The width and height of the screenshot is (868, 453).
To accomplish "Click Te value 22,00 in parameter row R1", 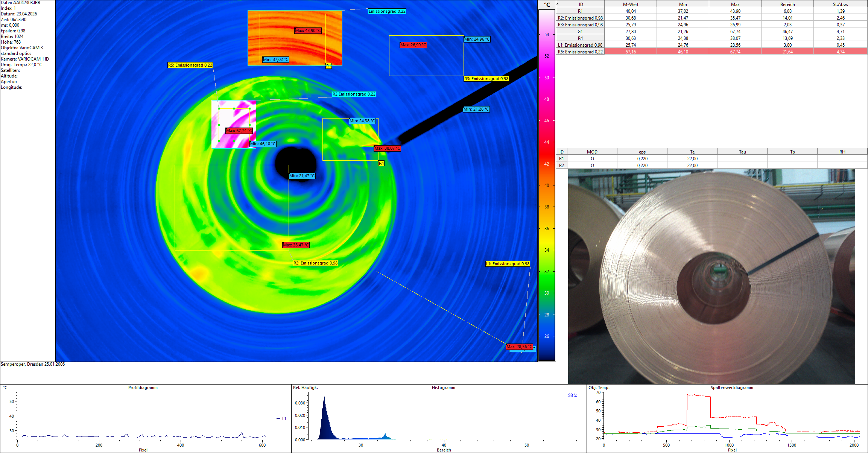I will 692,159.
